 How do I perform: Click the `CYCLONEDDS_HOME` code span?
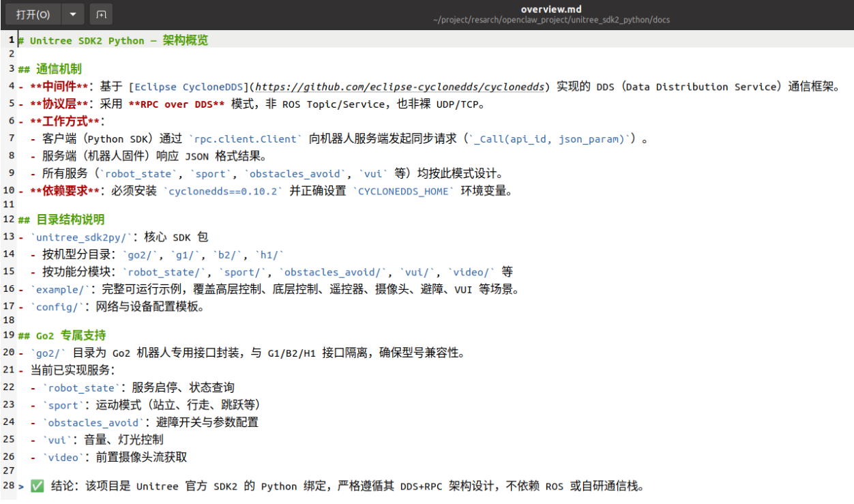pos(403,191)
